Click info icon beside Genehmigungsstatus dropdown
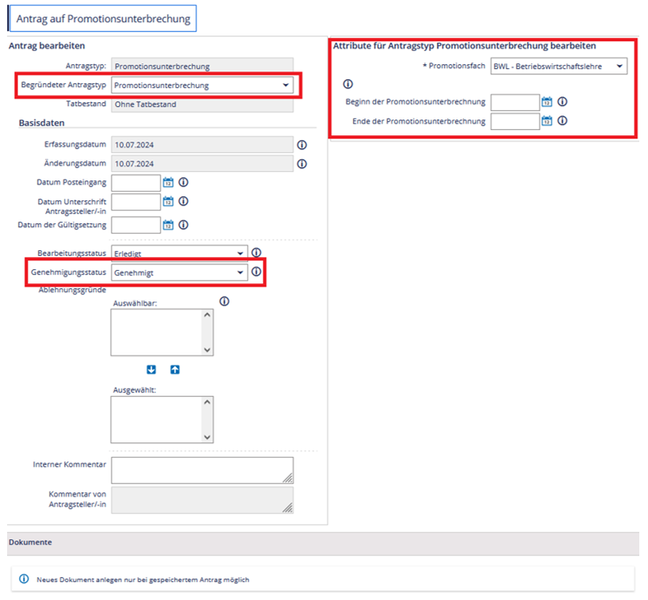 click(256, 272)
